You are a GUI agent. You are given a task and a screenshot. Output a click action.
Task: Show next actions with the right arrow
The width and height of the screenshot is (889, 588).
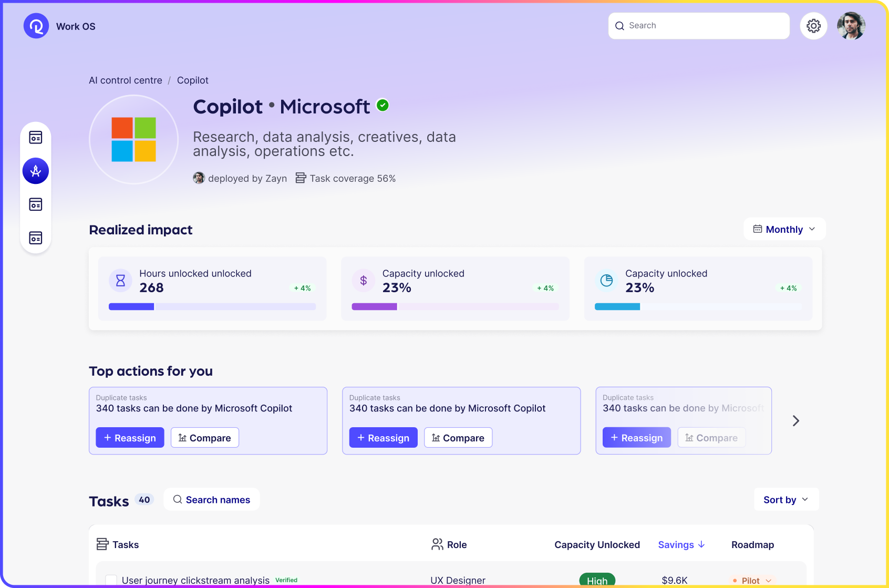(795, 421)
